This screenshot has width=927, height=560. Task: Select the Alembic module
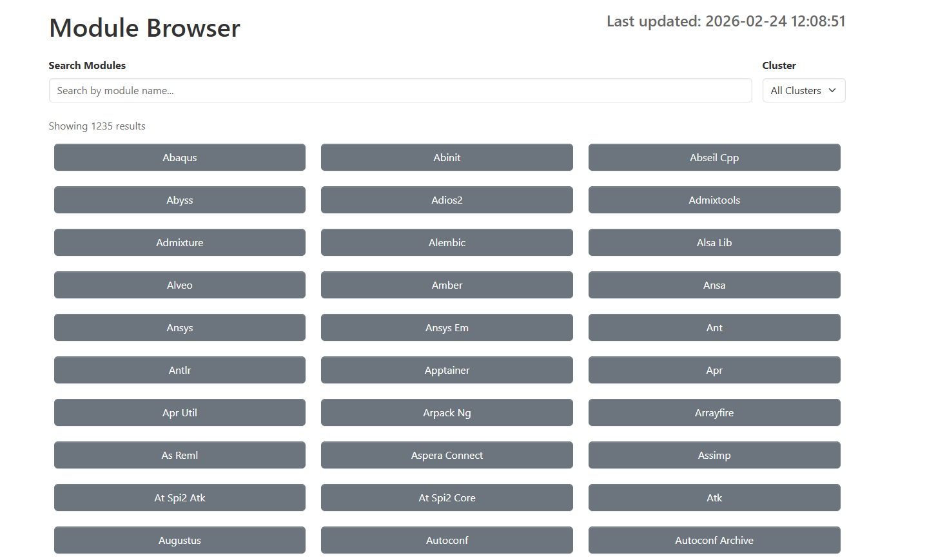[447, 242]
